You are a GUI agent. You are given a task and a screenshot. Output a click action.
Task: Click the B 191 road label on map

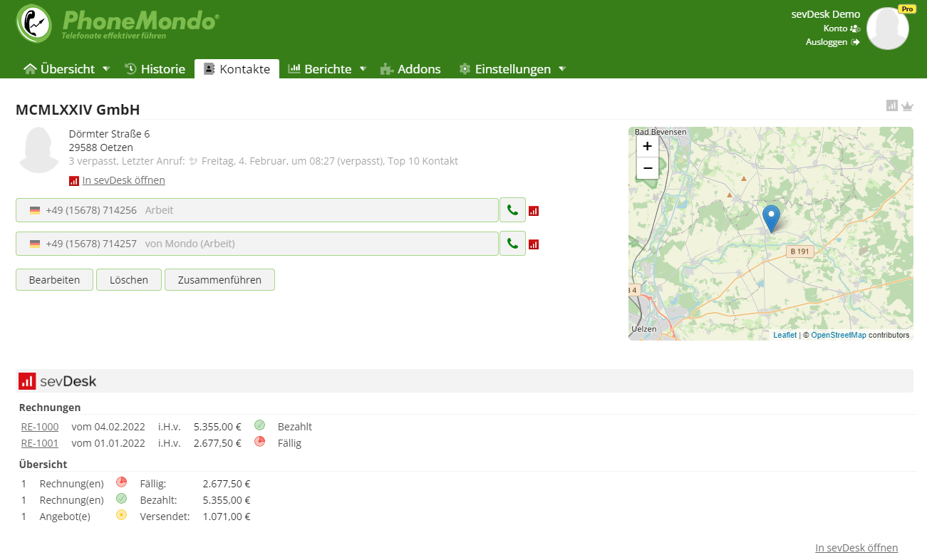click(x=800, y=252)
